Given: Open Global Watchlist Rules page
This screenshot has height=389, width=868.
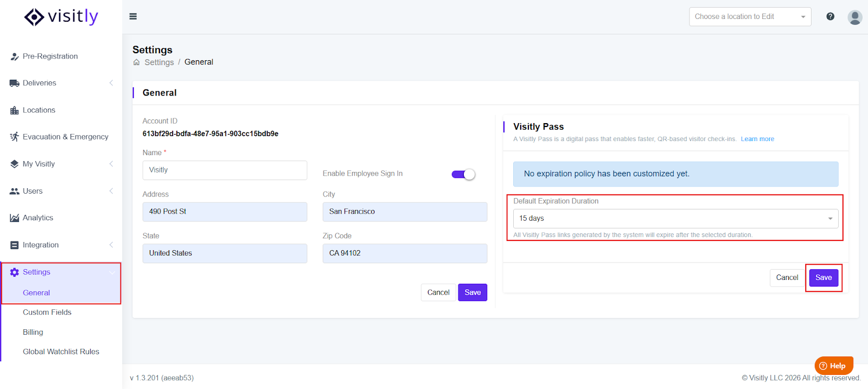Looking at the screenshot, I should pos(61,352).
